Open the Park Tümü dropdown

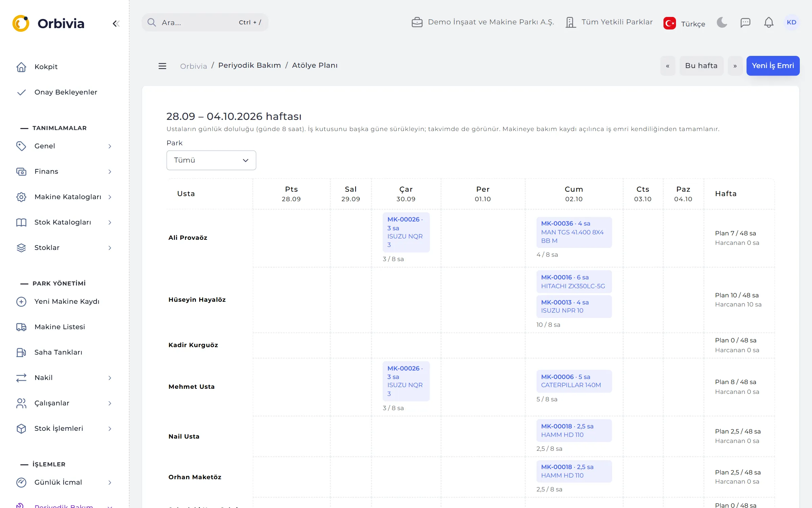point(211,160)
